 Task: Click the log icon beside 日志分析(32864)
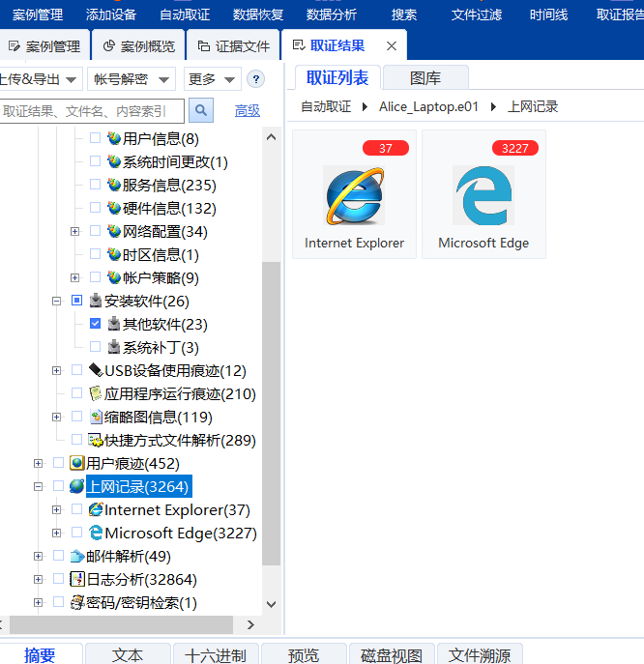coord(77,579)
